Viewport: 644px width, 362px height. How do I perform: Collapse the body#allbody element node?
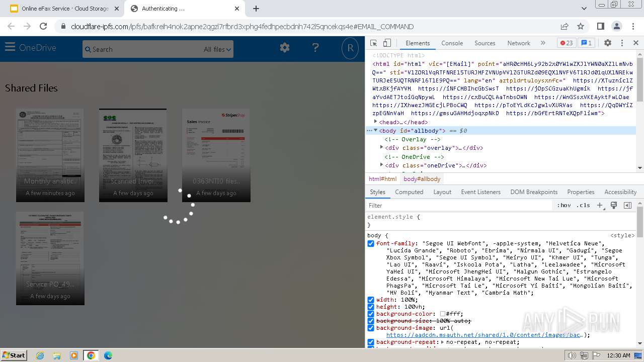coord(375,131)
